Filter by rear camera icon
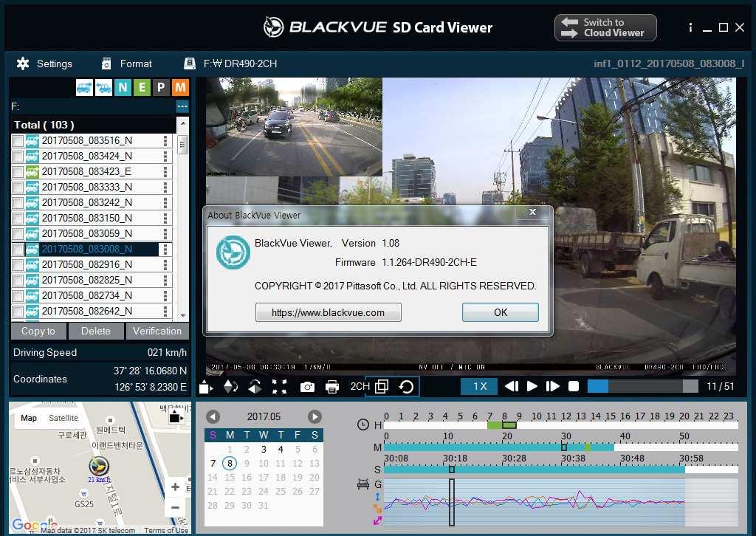 [x=103, y=87]
